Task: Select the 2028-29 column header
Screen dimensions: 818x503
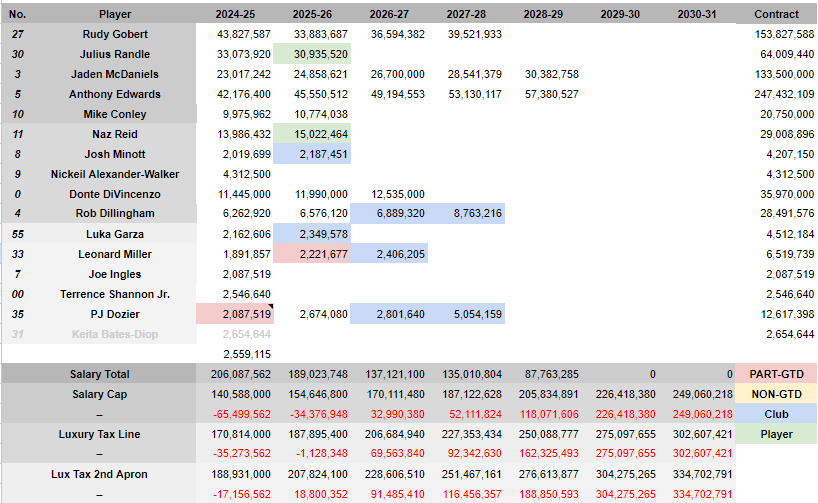Action: point(542,14)
